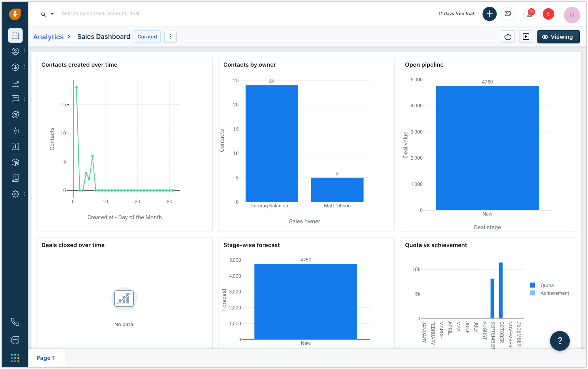Open the Sales Dashboard three-dot menu
The width and height of the screenshot is (588, 369).
point(171,36)
